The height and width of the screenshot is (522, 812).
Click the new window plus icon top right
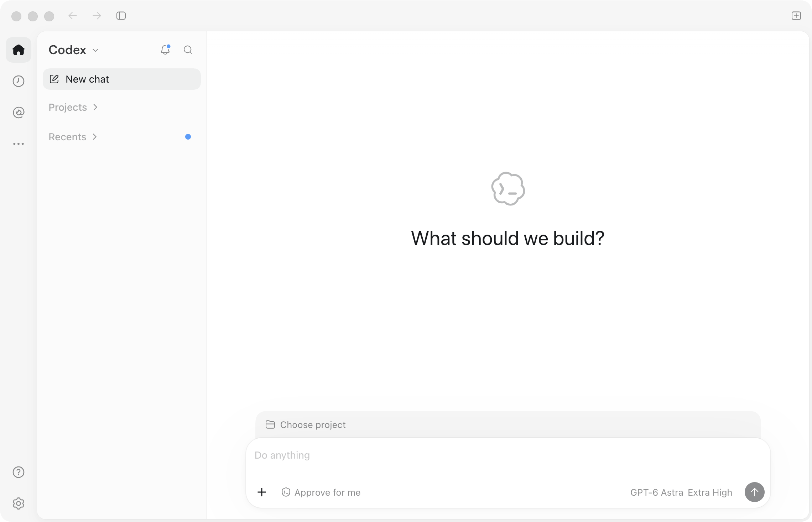(x=796, y=16)
